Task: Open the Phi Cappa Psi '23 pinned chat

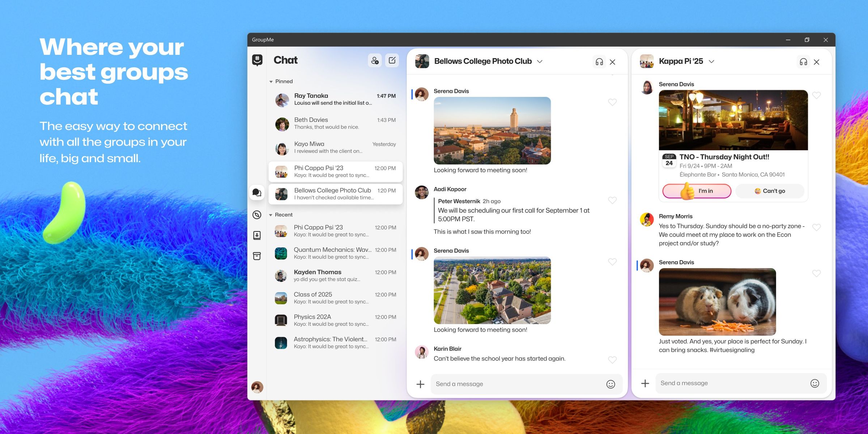Action: pos(335,171)
